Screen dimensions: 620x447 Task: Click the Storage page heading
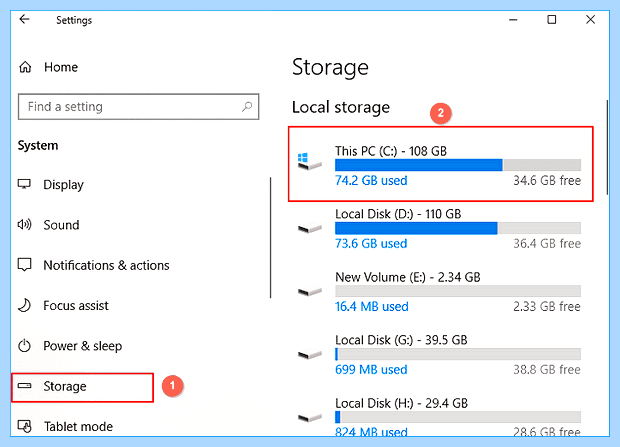[x=330, y=68]
